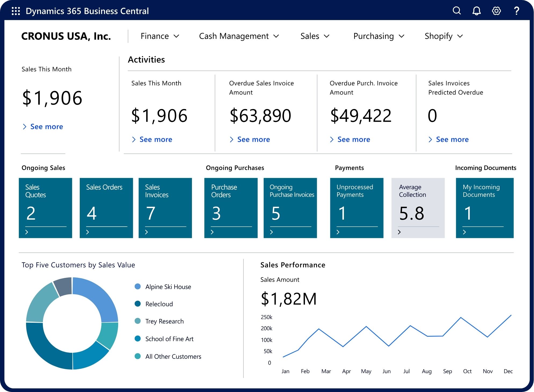Click Relecloud legend color dot
Viewport: 534px width, 392px height.
tap(137, 304)
